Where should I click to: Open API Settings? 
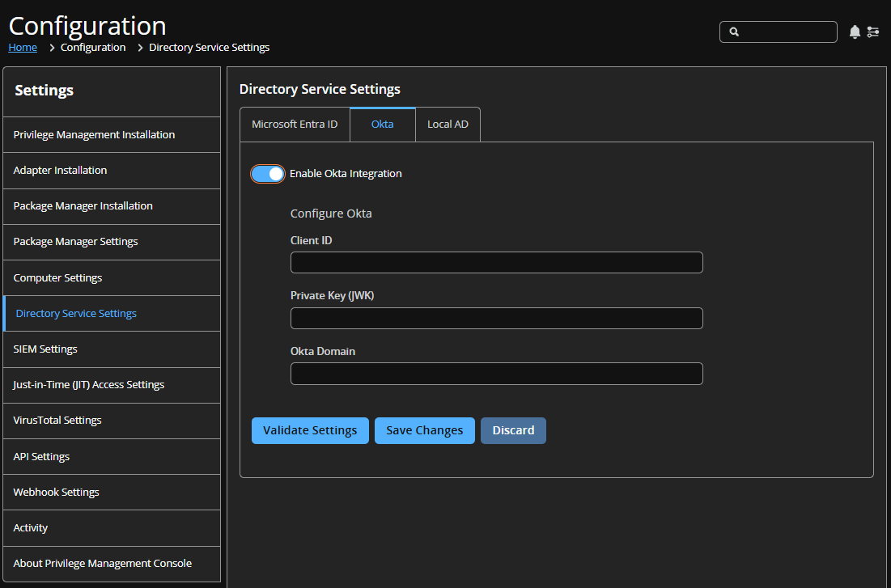[x=112, y=457]
